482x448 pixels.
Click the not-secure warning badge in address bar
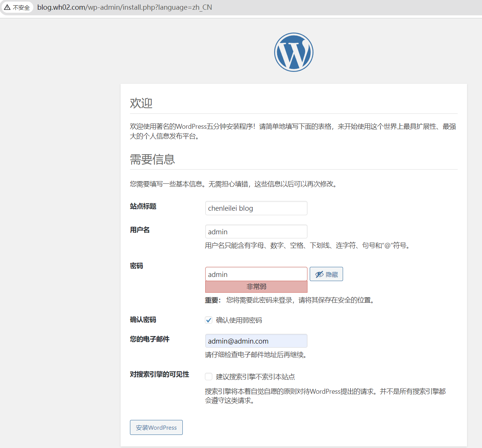tap(17, 7)
